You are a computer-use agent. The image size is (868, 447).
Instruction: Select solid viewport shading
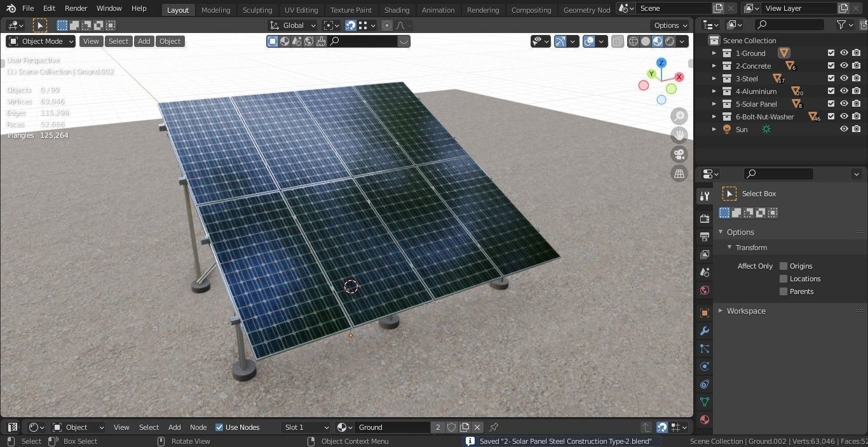click(x=646, y=41)
